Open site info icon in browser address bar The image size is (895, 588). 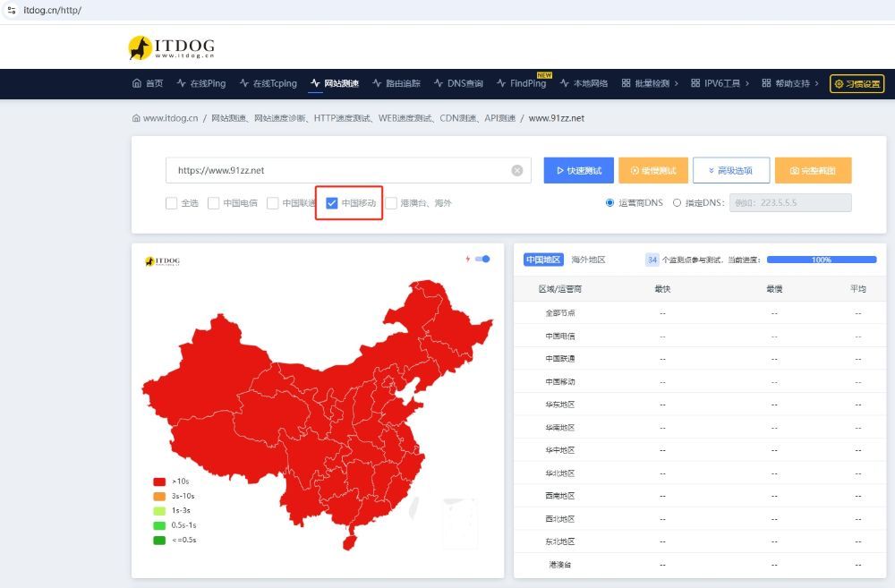pos(12,10)
